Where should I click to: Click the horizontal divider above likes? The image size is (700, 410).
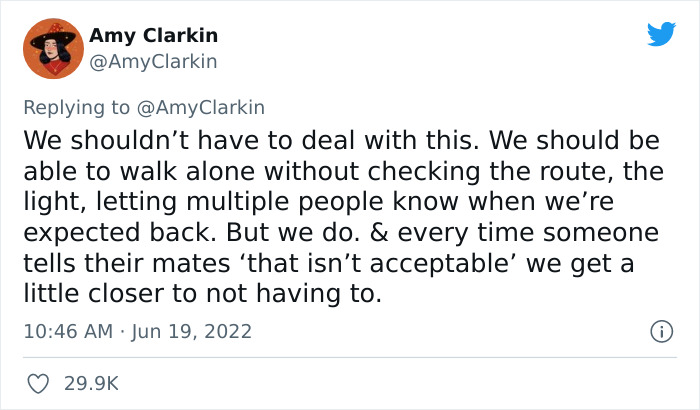tap(350, 357)
